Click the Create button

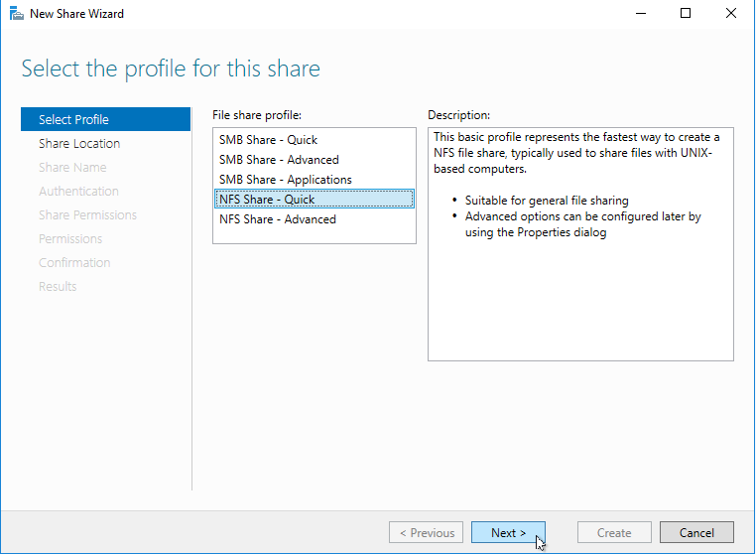614,532
